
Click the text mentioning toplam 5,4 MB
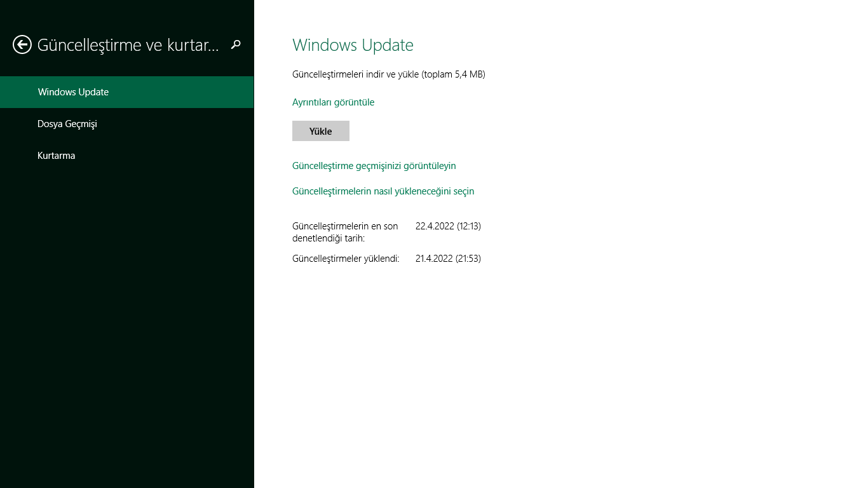click(389, 74)
